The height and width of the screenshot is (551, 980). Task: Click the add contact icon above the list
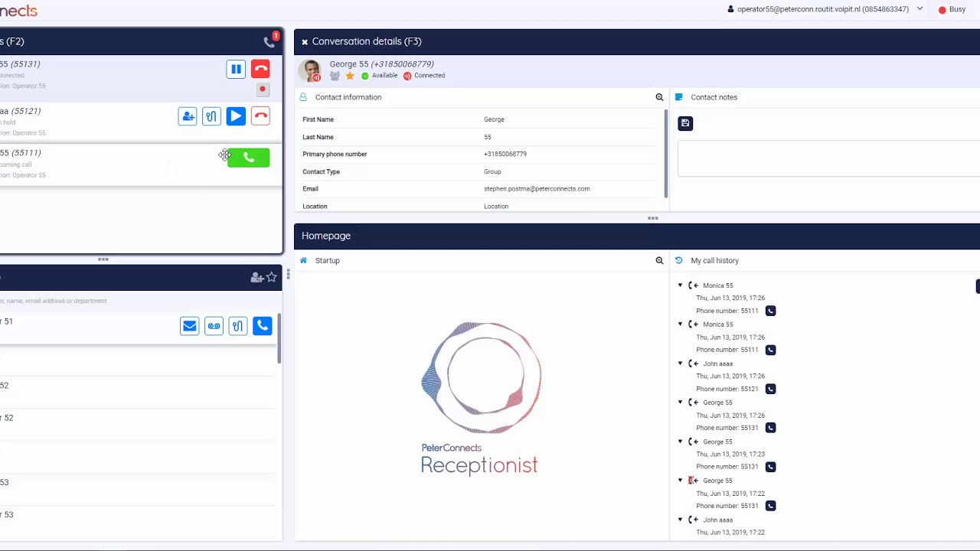[257, 278]
